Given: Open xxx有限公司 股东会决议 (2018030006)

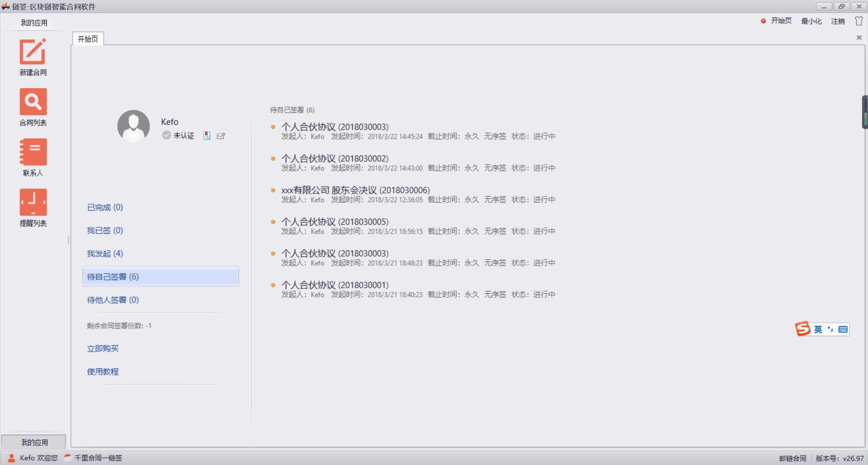Looking at the screenshot, I should (x=355, y=190).
